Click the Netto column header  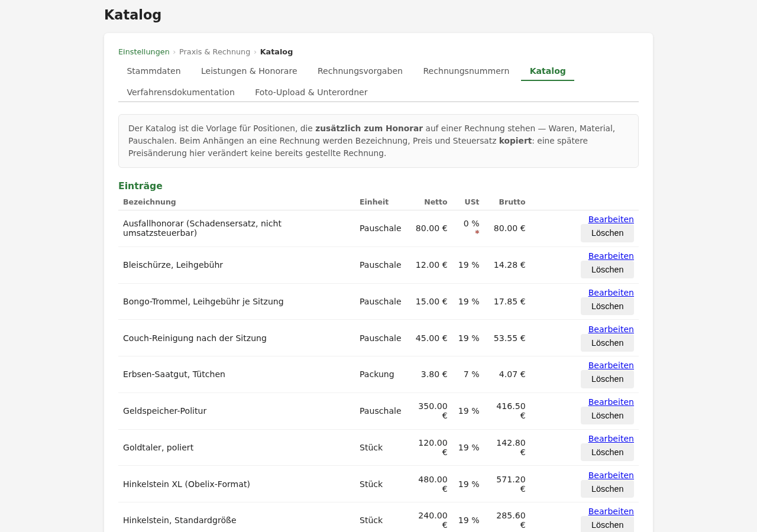tap(436, 202)
